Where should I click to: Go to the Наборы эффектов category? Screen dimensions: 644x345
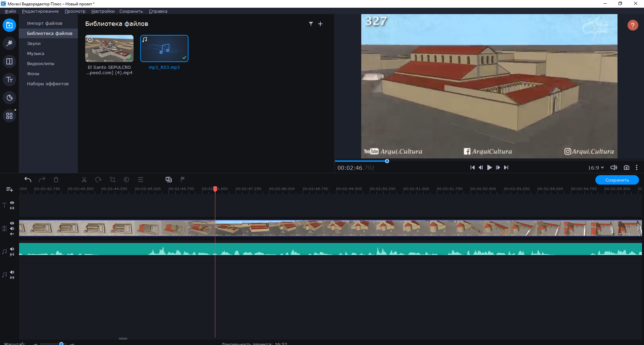(48, 84)
